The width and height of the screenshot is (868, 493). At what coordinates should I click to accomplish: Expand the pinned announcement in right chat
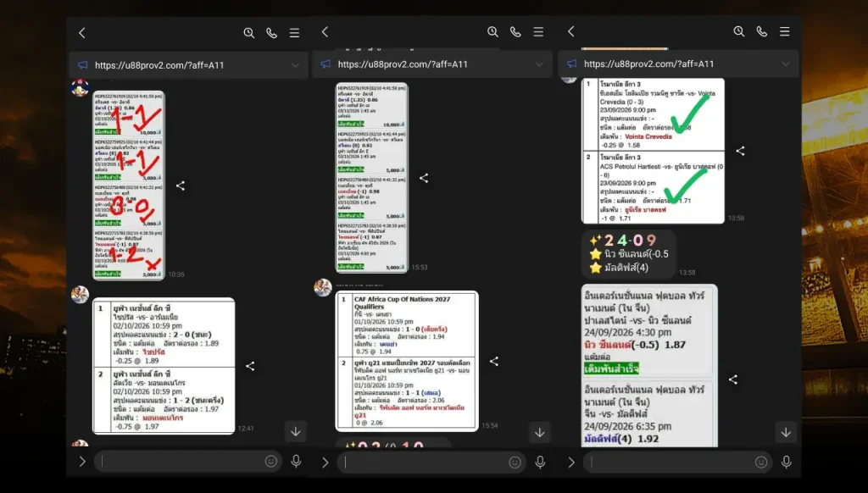pyautogui.click(x=786, y=64)
